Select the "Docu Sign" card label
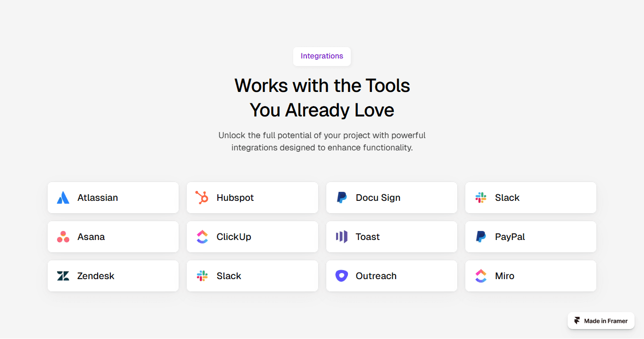644x339 pixels. click(378, 198)
